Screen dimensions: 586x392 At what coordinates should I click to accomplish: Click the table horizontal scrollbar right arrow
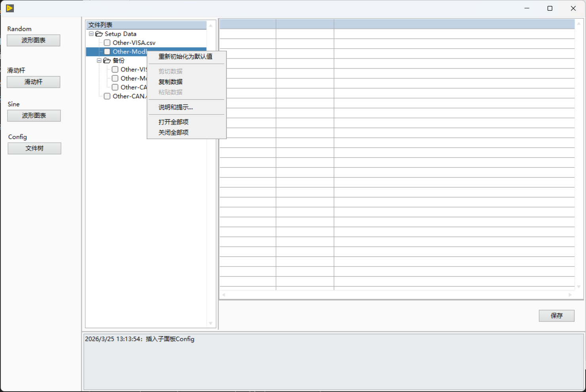pyautogui.click(x=570, y=295)
